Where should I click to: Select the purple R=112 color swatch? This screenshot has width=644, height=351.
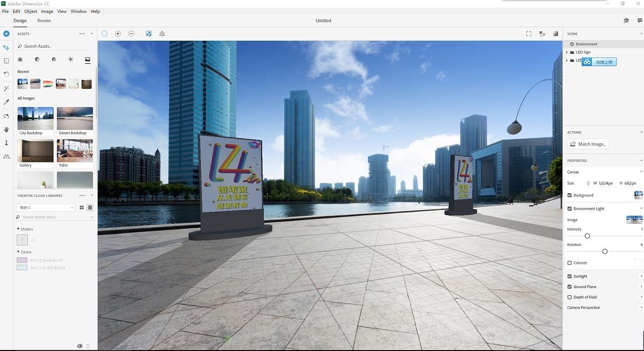point(22,260)
